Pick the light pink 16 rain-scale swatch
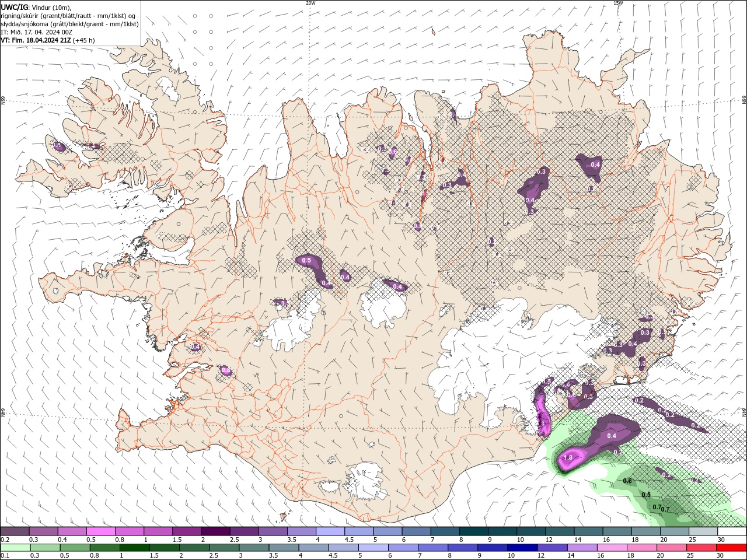The height and width of the screenshot is (560, 747). pyautogui.click(x=612, y=548)
